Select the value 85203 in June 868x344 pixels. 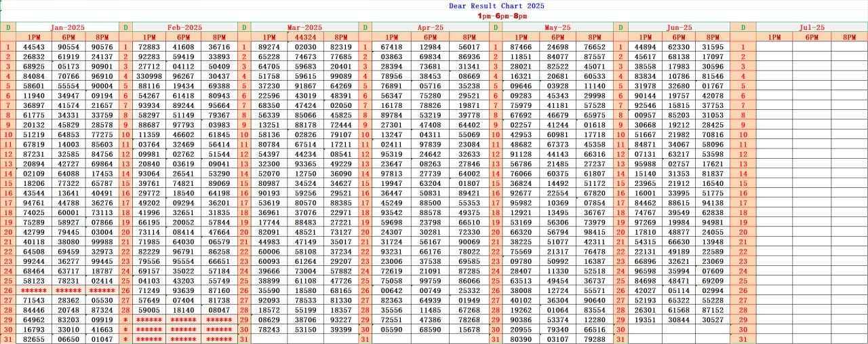(679, 115)
